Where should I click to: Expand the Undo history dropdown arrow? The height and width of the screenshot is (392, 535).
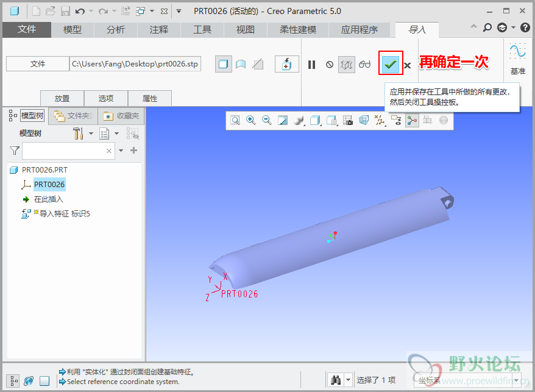(x=91, y=11)
